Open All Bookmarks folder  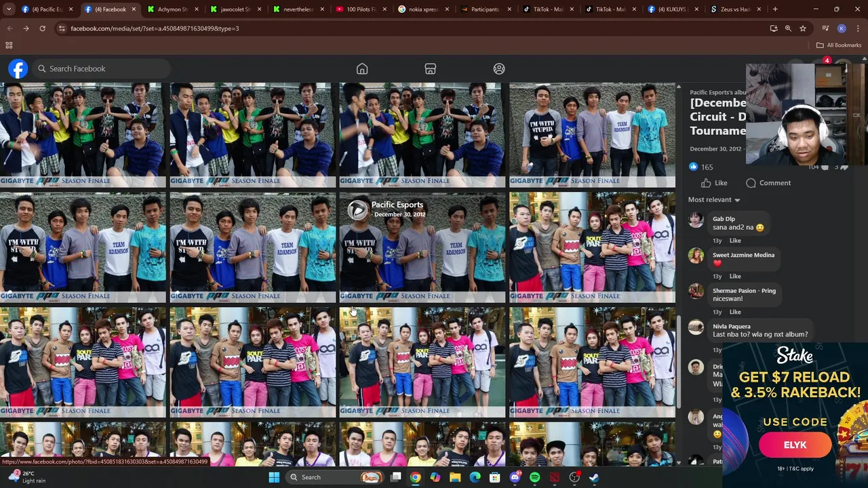839,45
